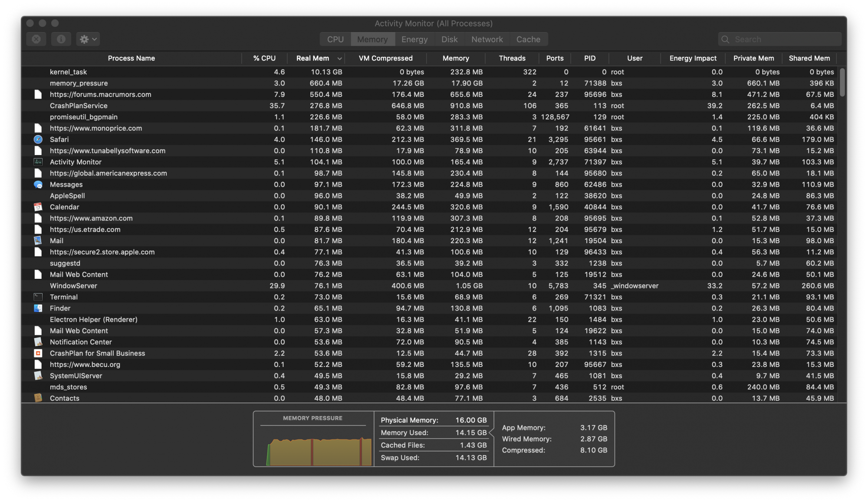Open the Network tab
868x502 pixels.
pyautogui.click(x=487, y=39)
